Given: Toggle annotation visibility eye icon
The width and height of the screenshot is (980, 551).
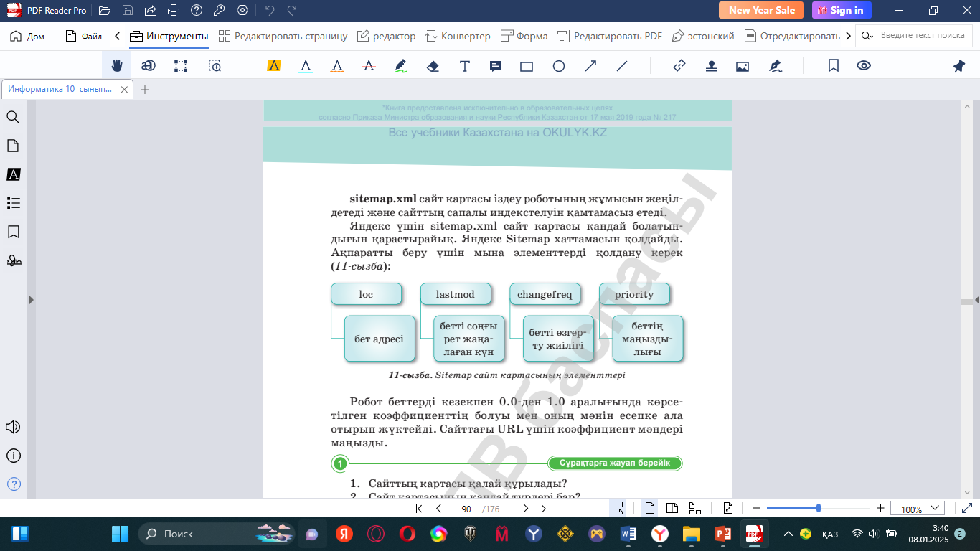Looking at the screenshot, I should [864, 66].
